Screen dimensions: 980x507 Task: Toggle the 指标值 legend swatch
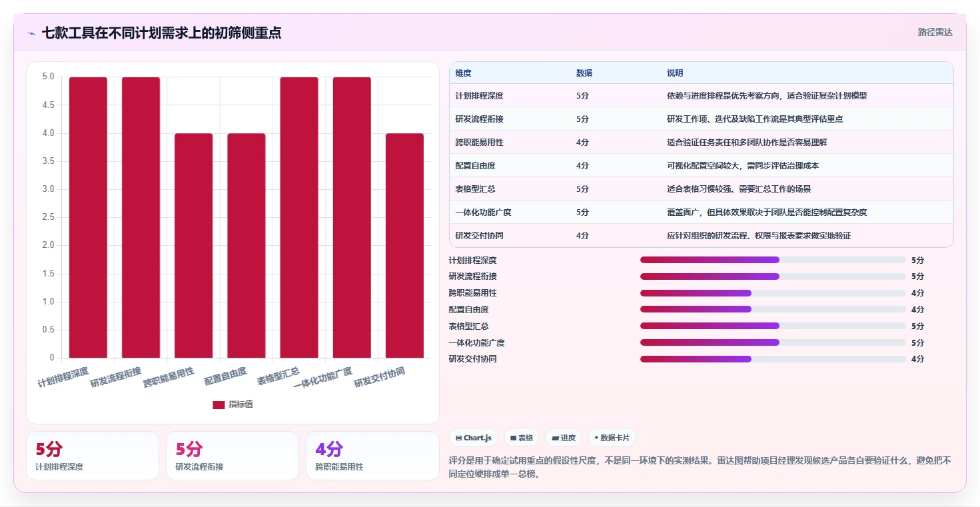tap(219, 404)
